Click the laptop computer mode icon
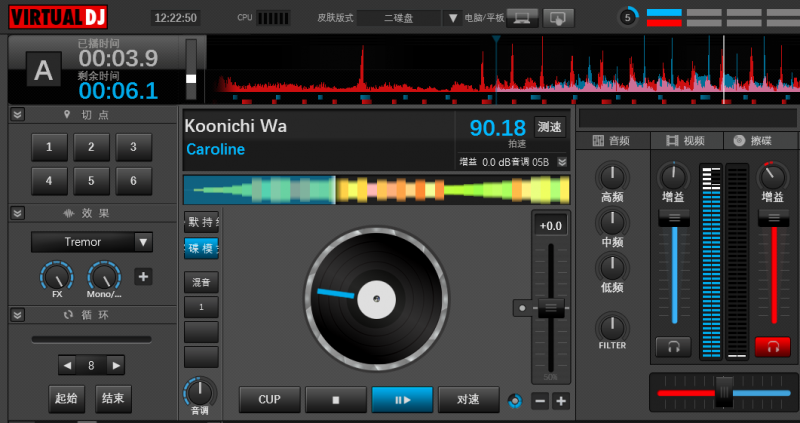Viewport: 800px width, 423px height. [520, 17]
